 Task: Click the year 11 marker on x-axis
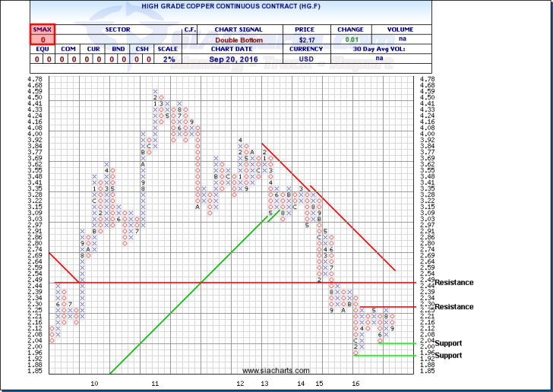pos(155,384)
